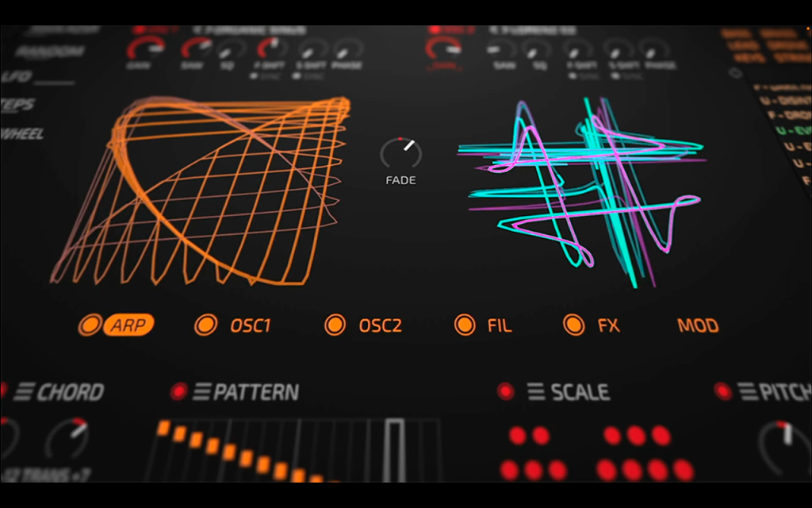Disable the FIL section circle toggle

coord(465,325)
